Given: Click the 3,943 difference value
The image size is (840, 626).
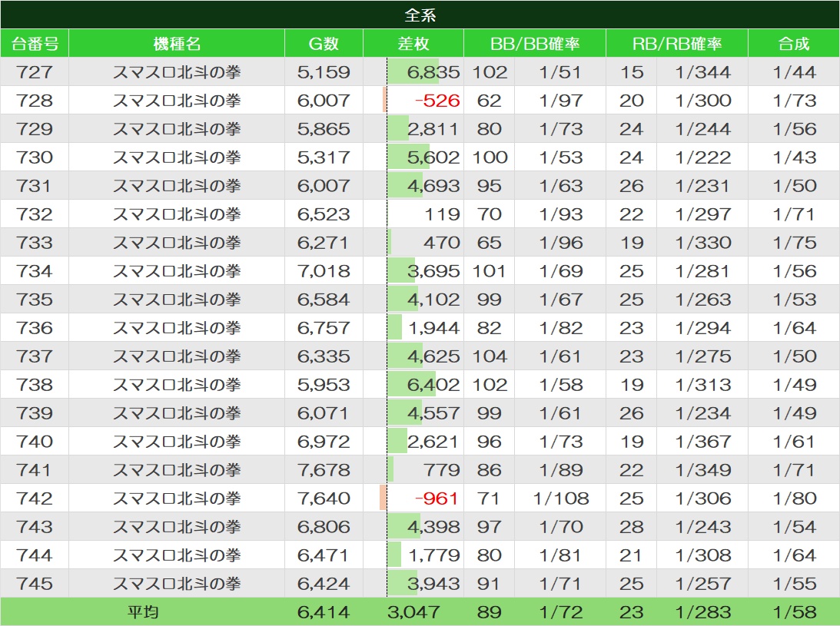Looking at the screenshot, I should coord(433,583).
